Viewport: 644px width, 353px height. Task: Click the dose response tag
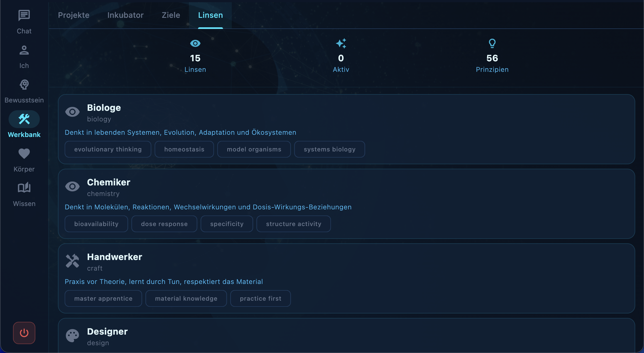(x=164, y=224)
